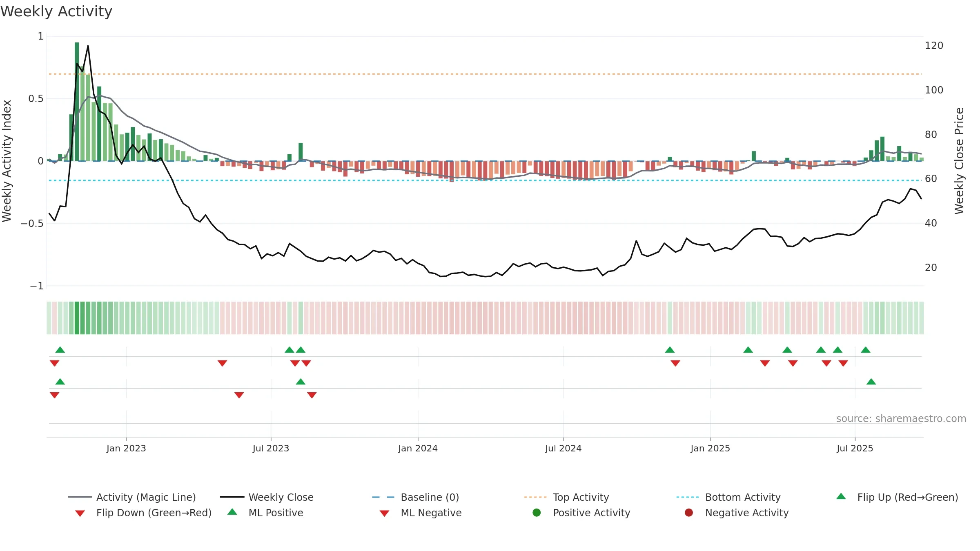
Task: Toggle Bottom Activity legend entry
Action: [x=728, y=497]
